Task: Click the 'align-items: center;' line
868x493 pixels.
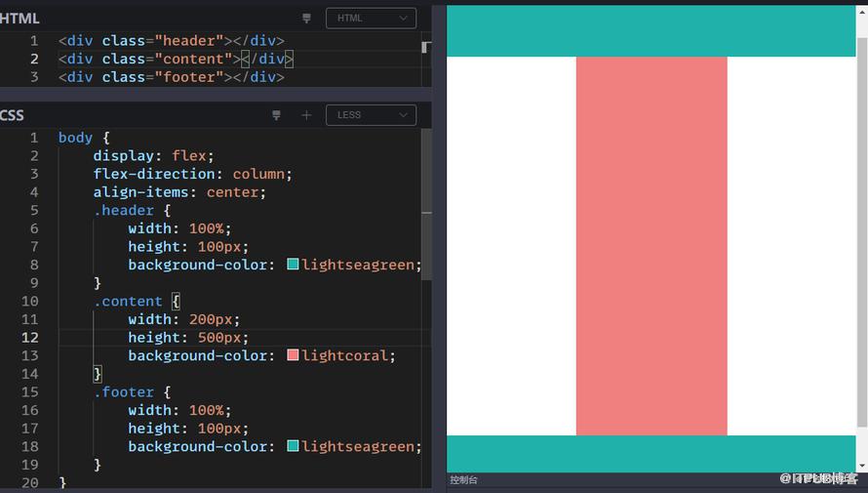Action: pyautogui.click(x=179, y=192)
